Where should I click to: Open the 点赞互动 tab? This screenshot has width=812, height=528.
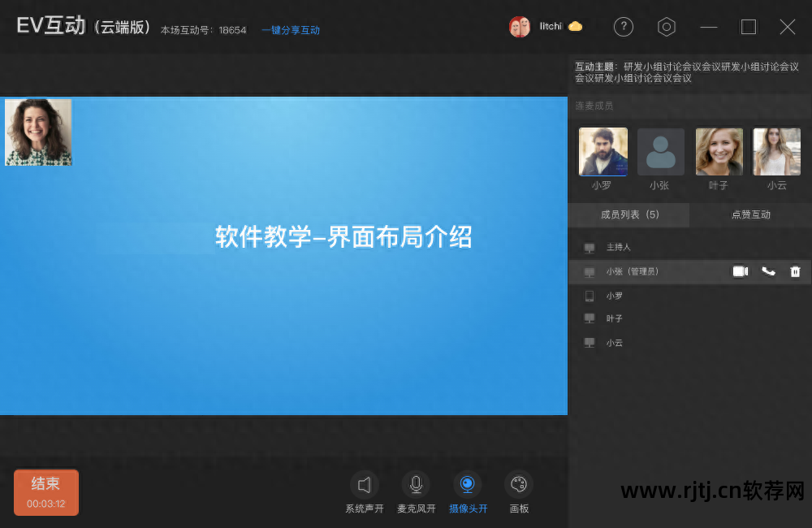click(750, 214)
